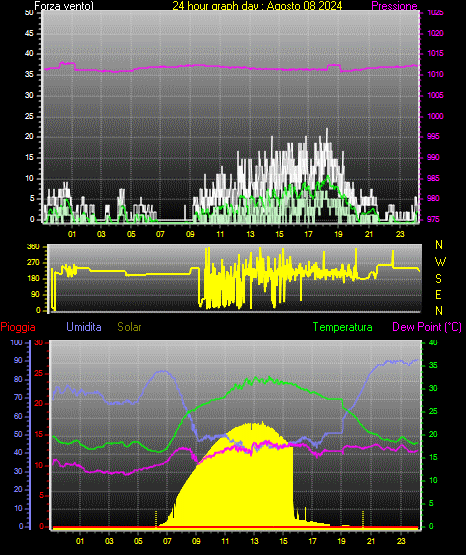Screen dimensions: 466x555
Task: Click hour 07 on wind graph axis
Action: tap(160, 234)
